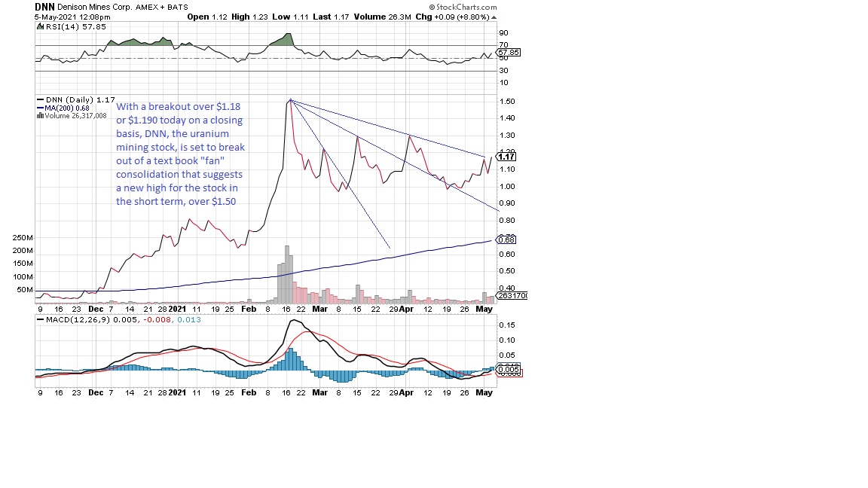
Task: Click the Dec date label under price chart
Action: click(x=96, y=309)
